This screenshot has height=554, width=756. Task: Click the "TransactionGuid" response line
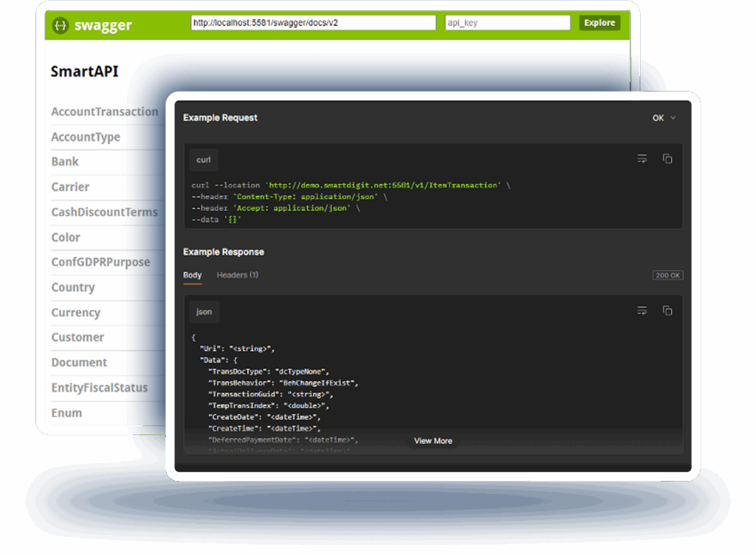coord(270,394)
